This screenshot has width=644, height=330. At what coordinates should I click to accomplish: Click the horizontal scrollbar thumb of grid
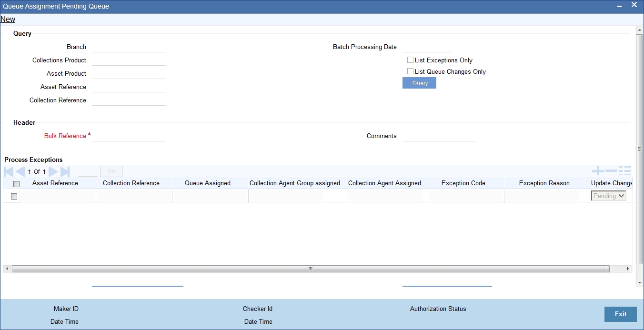click(x=311, y=269)
